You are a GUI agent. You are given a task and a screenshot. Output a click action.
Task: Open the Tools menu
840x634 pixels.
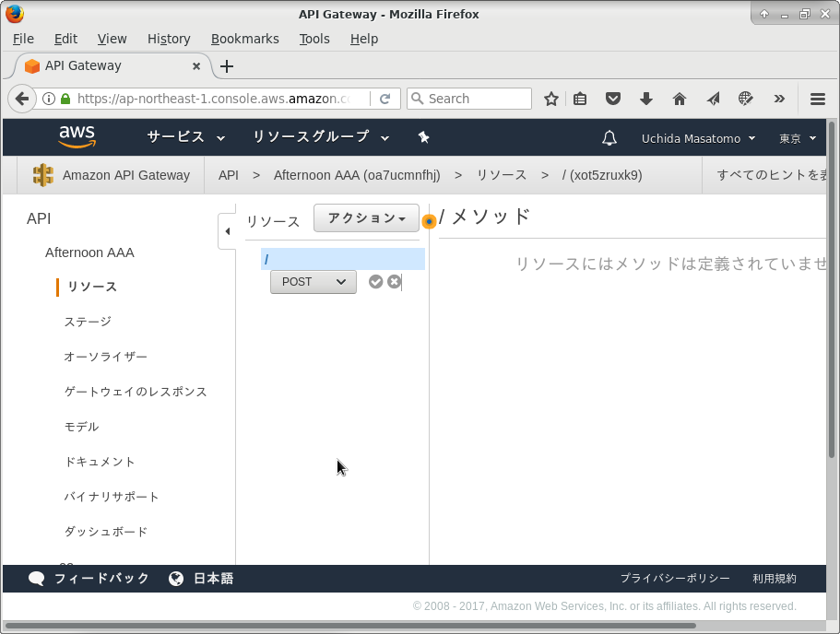coord(314,39)
